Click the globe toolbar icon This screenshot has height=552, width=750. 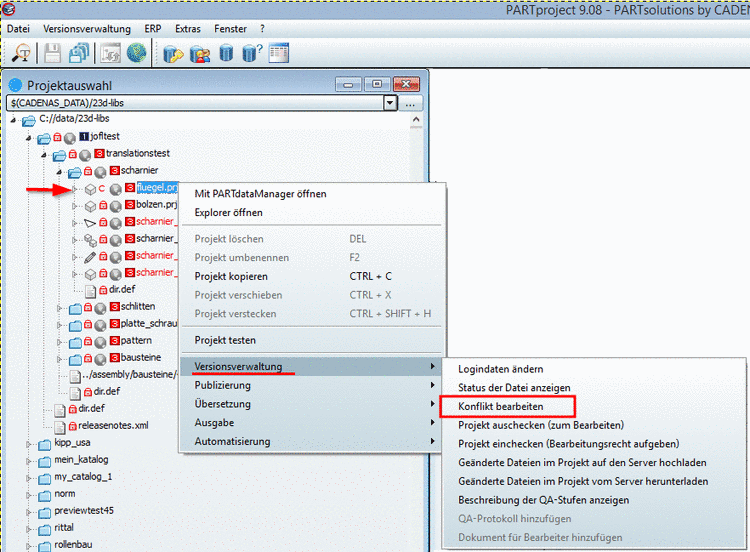(136, 53)
